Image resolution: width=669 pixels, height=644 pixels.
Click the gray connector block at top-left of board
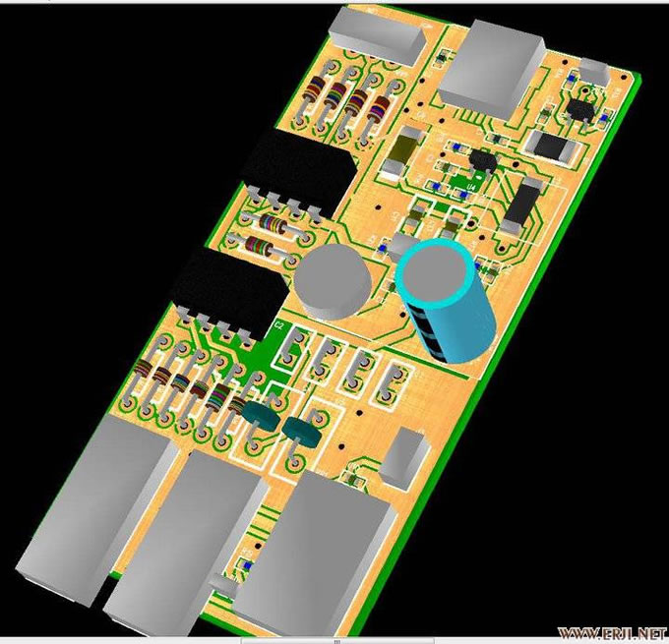coord(380,34)
